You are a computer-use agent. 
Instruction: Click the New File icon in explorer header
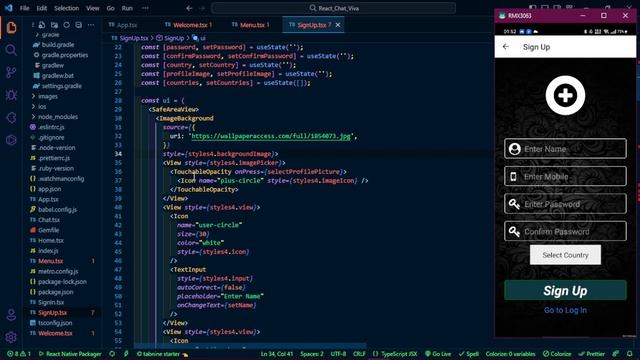[x=42, y=25]
